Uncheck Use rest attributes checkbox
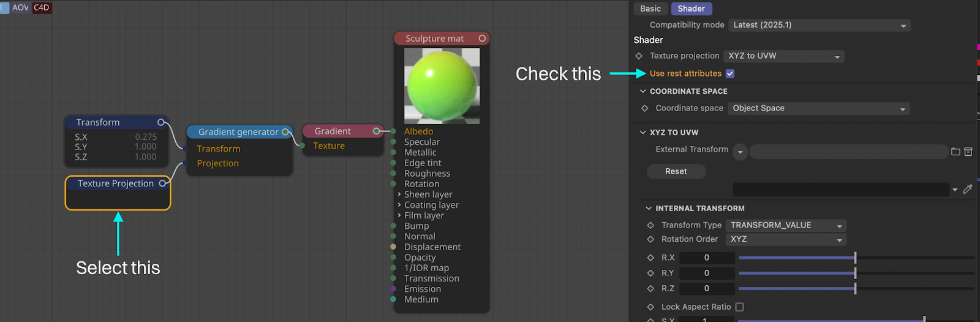 pyautogui.click(x=729, y=74)
